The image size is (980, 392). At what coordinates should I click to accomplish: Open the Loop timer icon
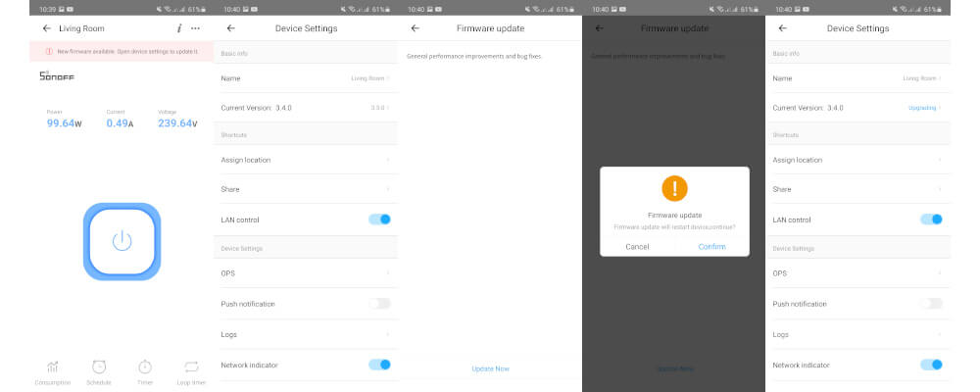tap(190, 367)
